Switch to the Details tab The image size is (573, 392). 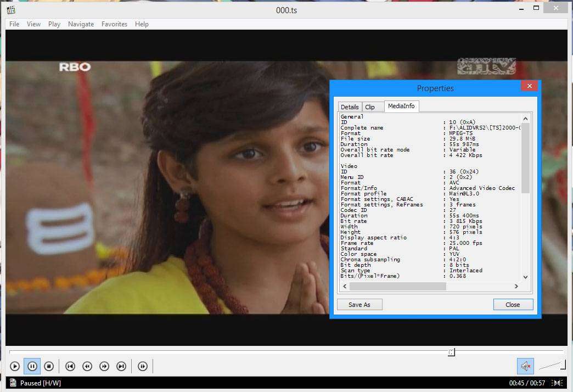[349, 107]
